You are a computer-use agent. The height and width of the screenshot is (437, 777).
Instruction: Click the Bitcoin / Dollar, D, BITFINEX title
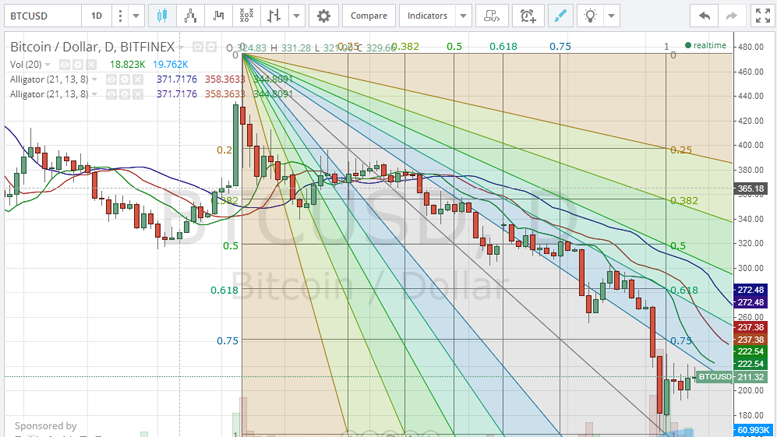coord(92,47)
